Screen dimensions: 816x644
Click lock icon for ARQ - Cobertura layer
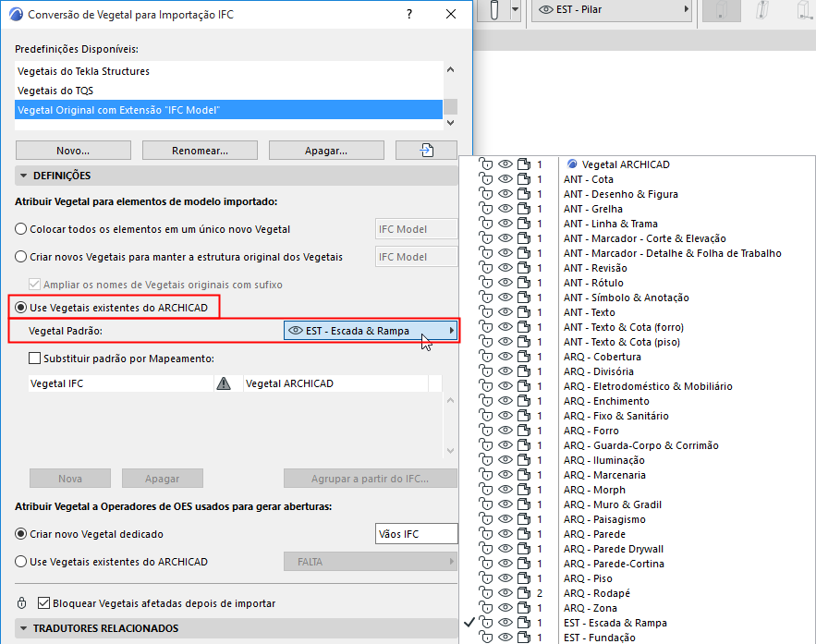tap(485, 357)
